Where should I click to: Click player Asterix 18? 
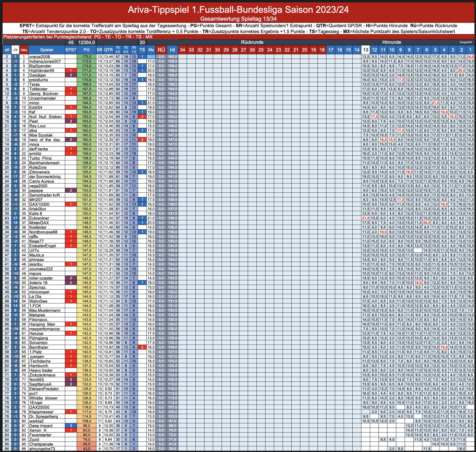point(38,283)
